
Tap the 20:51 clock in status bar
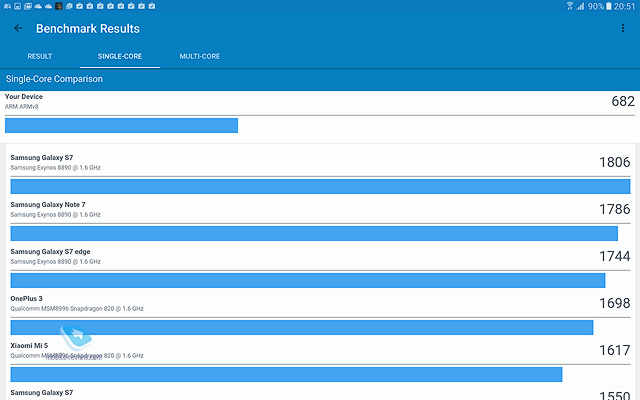[624, 6]
